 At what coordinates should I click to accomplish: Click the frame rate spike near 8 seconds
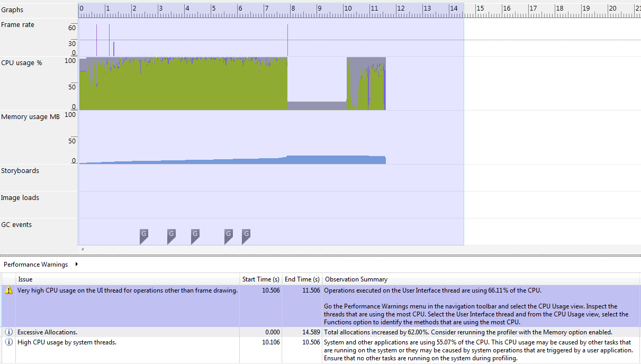(x=288, y=40)
